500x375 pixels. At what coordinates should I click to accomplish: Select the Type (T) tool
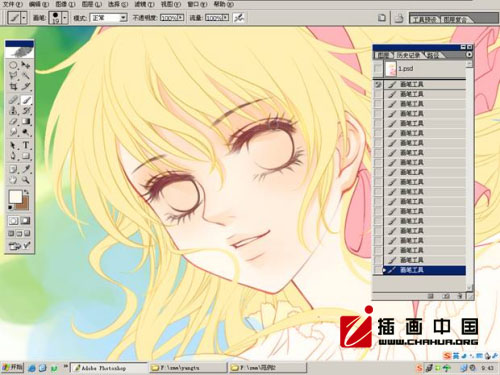pyautogui.click(x=26, y=145)
